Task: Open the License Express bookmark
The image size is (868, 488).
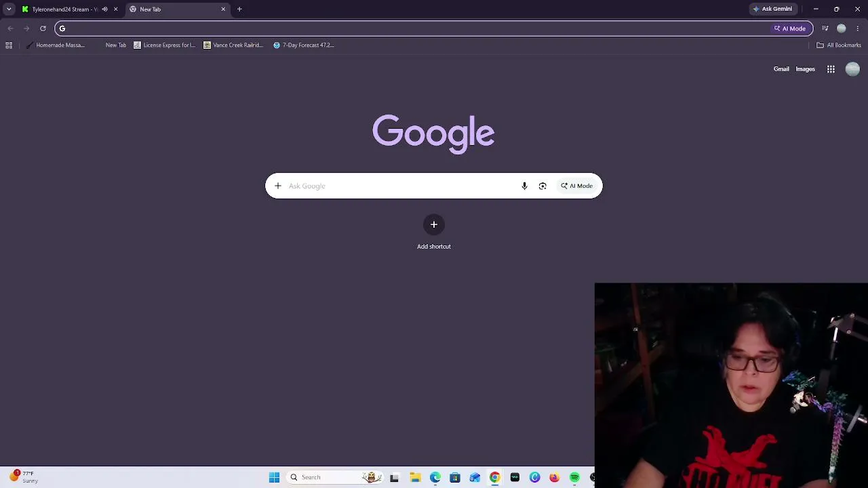Action: [x=165, y=45]
